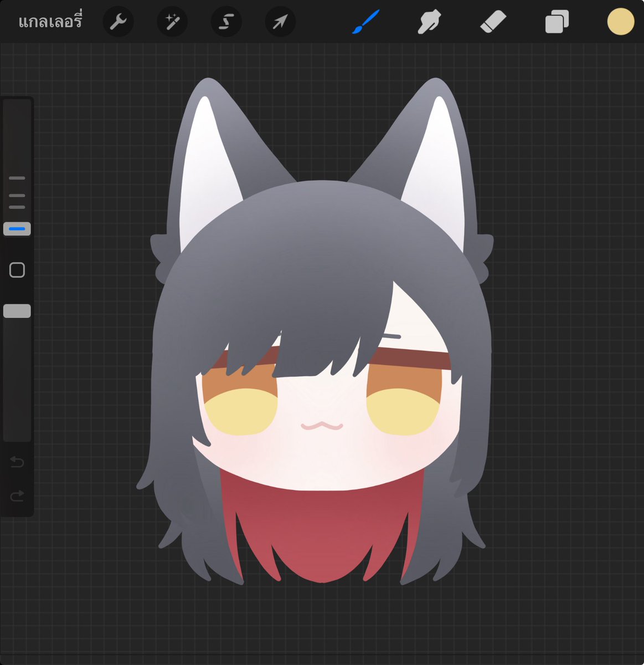Open the Adjustments magic wand menu
The width and height of the screenshot is (644, 665).
(172, 22)
